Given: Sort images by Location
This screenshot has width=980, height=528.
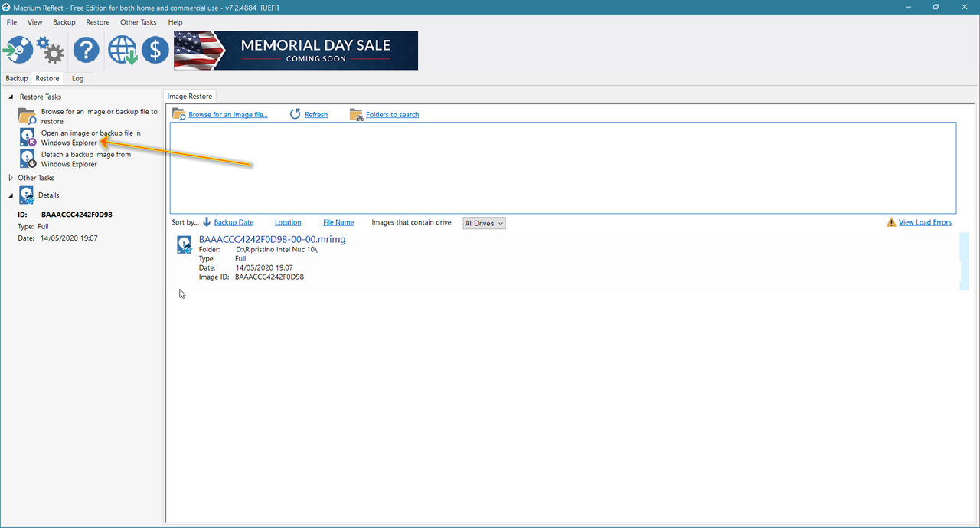Looking at the screenshot, I should (288, 222).
